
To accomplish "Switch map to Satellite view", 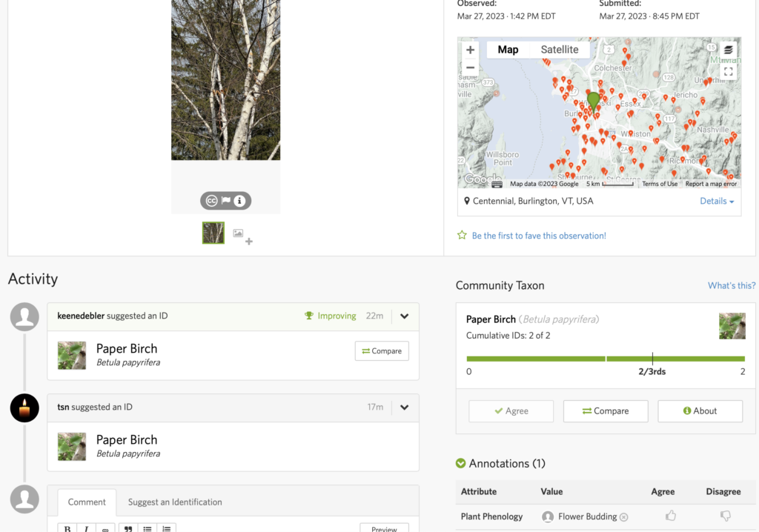I will tap(559, 50).
